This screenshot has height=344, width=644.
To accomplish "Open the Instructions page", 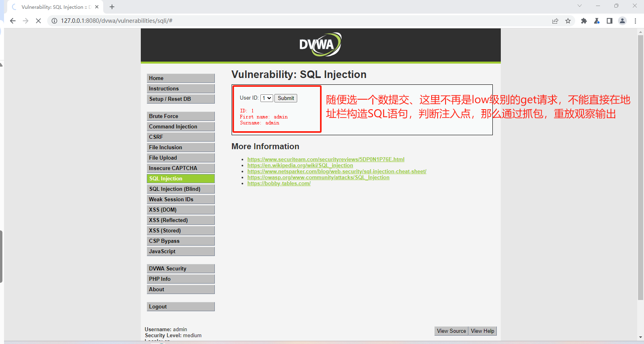I will [x=181, y=88].
